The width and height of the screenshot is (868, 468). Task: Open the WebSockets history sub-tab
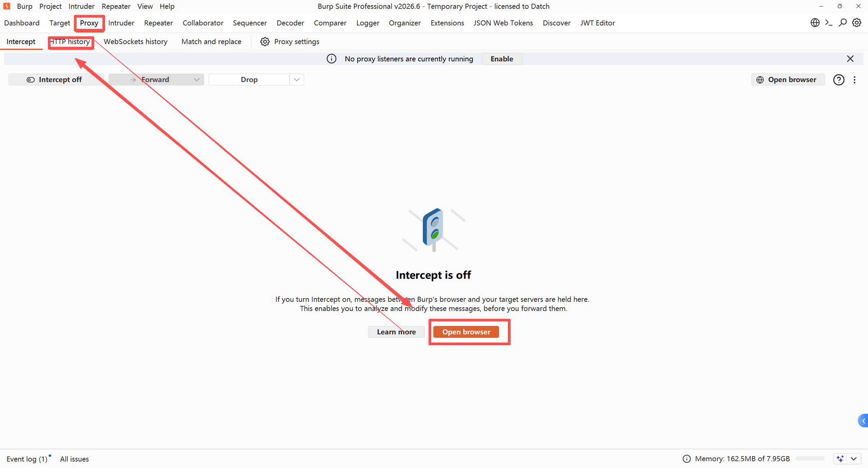(136, 41)
